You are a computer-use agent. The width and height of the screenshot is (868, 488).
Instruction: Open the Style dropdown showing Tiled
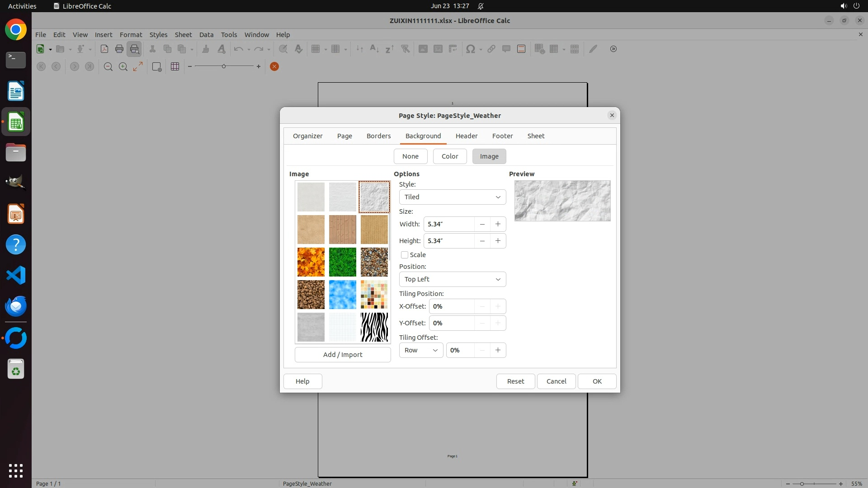pyautogui.click(x=452, y=197)
